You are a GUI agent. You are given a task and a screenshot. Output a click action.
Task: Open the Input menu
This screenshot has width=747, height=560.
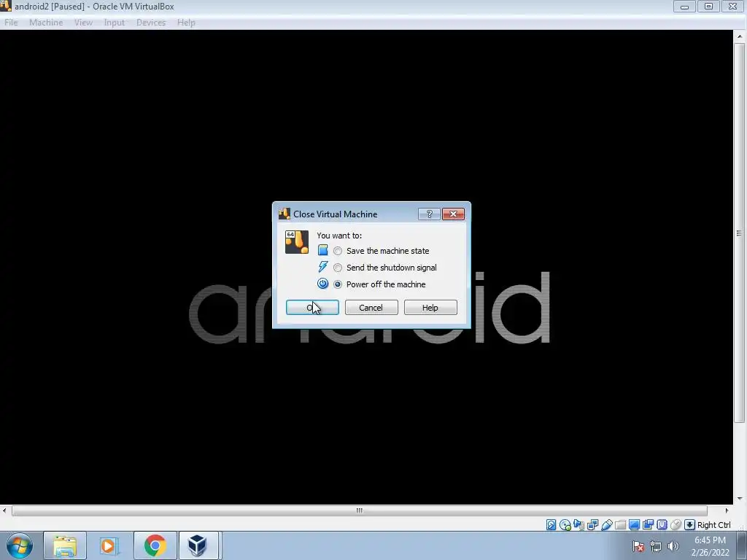(115, 23)
